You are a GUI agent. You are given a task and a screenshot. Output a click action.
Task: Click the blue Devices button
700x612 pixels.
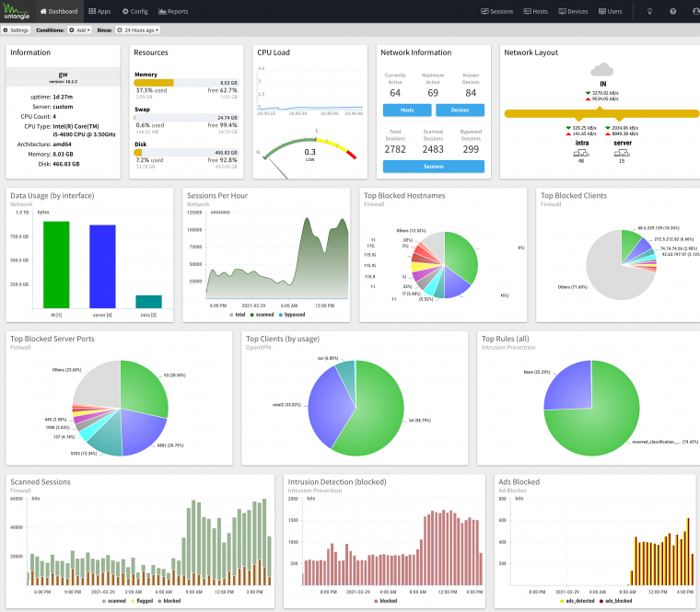tap(460, 110)
